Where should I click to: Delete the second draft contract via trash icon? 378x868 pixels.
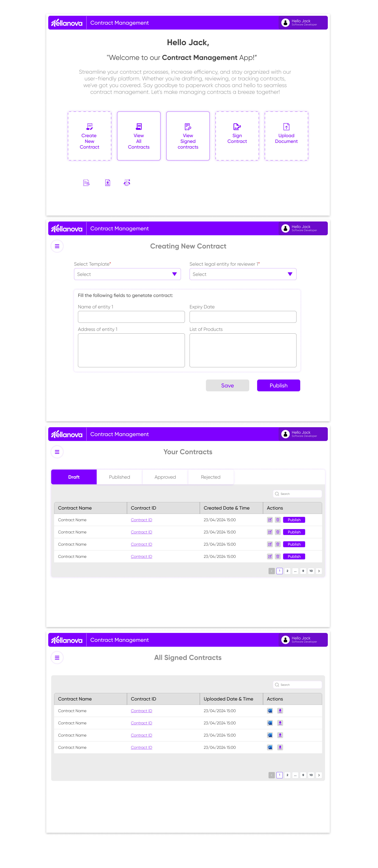point(277,532)
